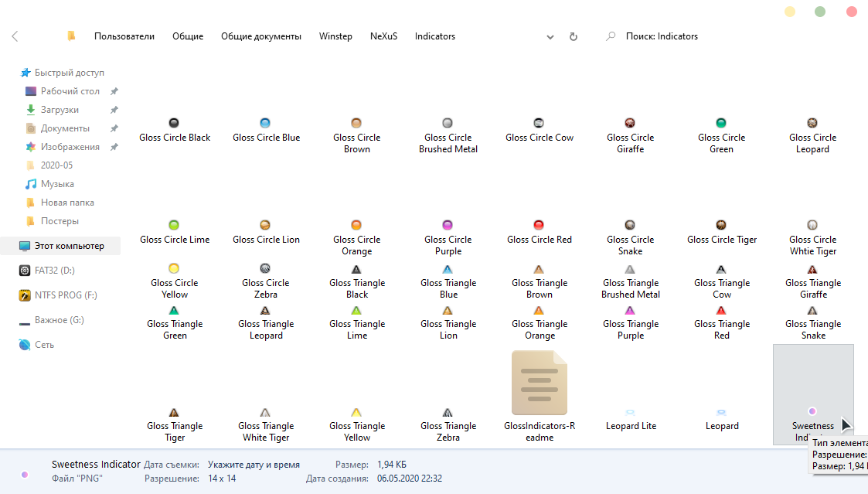Screen dimensions: 868x494
Task: Navigate to NeXuS breadcrumb folder
Action: pyautogui.click(x=383, y=36)
